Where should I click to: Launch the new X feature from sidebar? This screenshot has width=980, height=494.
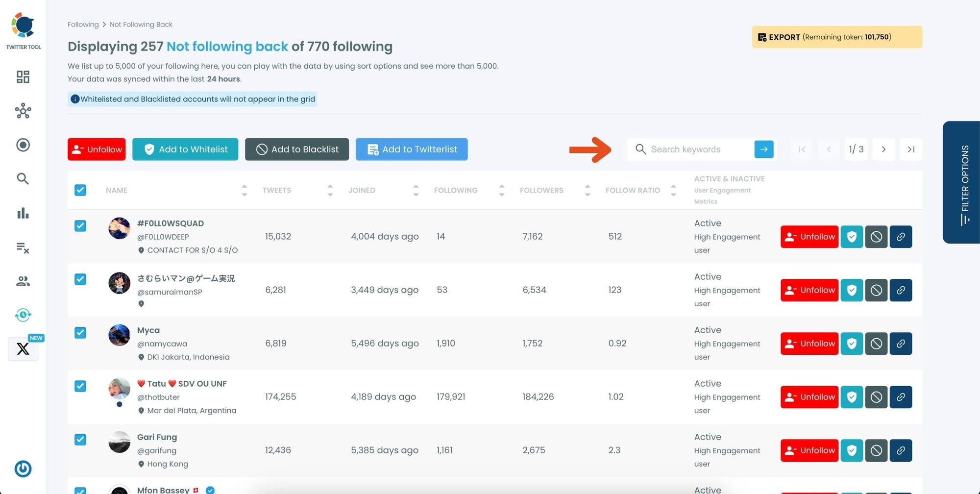click(x=23, y=348)
